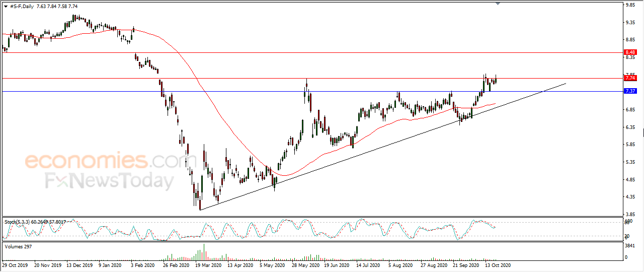
Task: Click the 20 Nov 2019 date label
Action: (x=48, y=264)
